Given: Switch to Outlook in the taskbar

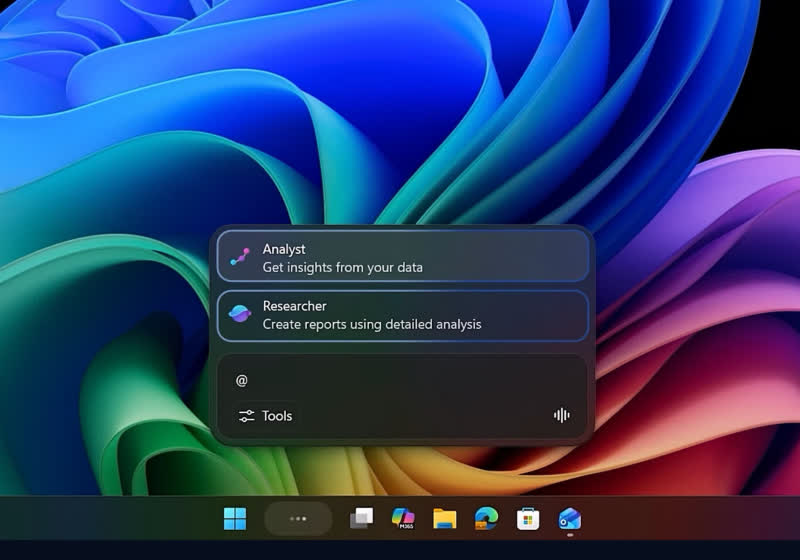Looking at the screenshot, I should click(x=570, y=518).
